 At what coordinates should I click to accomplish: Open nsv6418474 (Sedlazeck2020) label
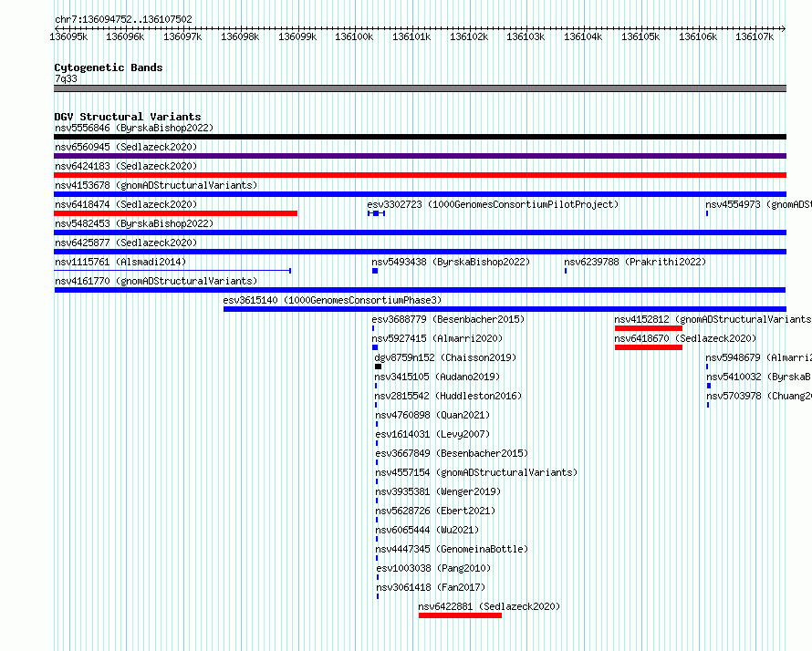(126, 204)
